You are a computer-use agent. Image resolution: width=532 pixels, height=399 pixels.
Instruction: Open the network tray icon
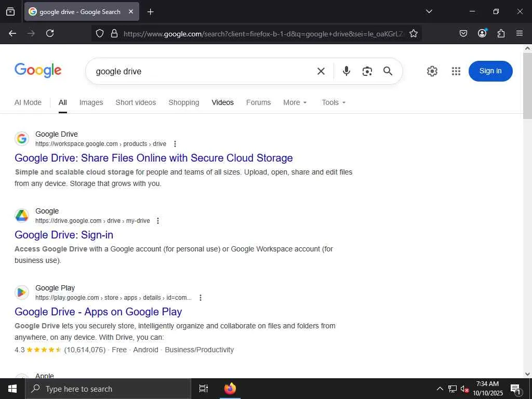pyautogui.click(x=453, y=389)
